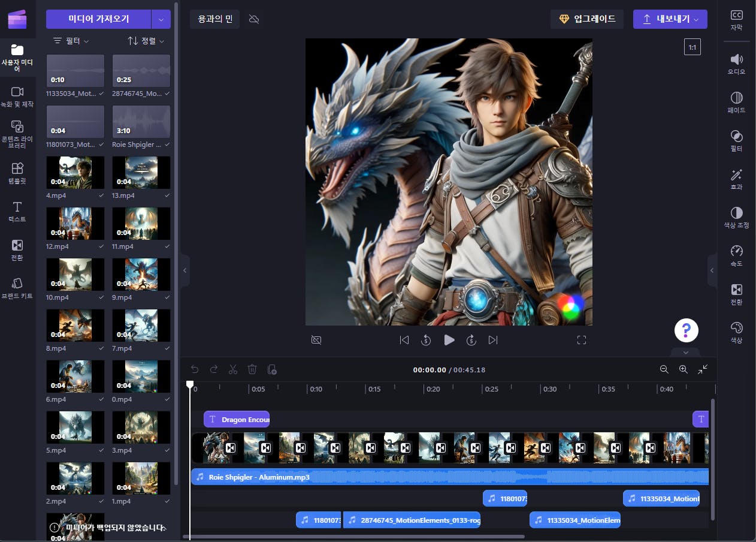This screenshot has width=756, height=542.
Task: Open the help question mark button
Action: coord(687,330)
